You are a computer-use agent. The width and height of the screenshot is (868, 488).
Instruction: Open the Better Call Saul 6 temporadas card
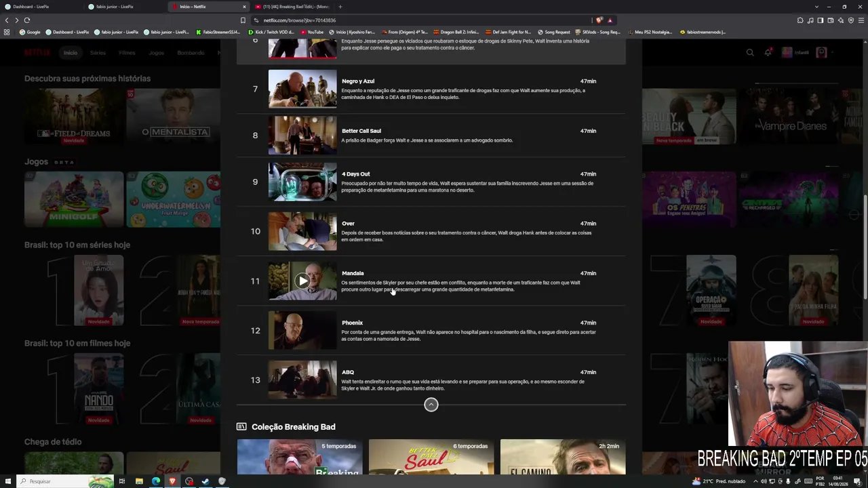tap(431, 457)
